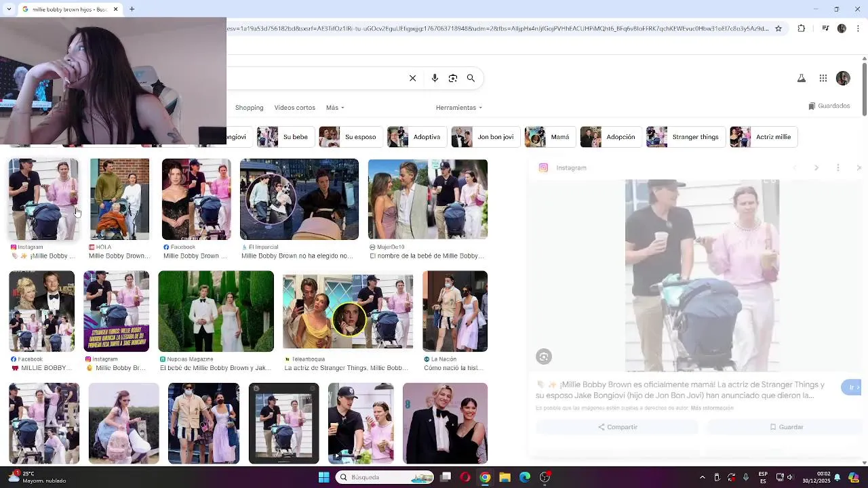Switch to the Shopping tab
This screenshot has height=488, width=868.
pyautogui.click(x=249, y=108)
